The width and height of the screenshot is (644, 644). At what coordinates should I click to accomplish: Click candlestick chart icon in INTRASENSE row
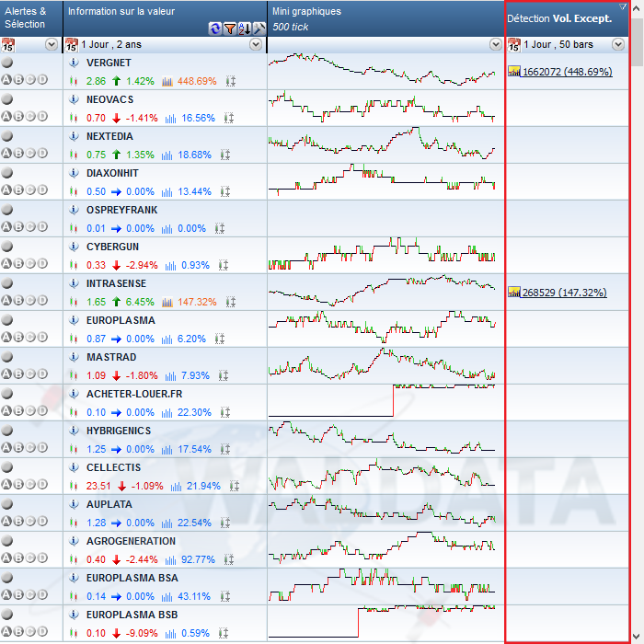click(x=74, y=302)
